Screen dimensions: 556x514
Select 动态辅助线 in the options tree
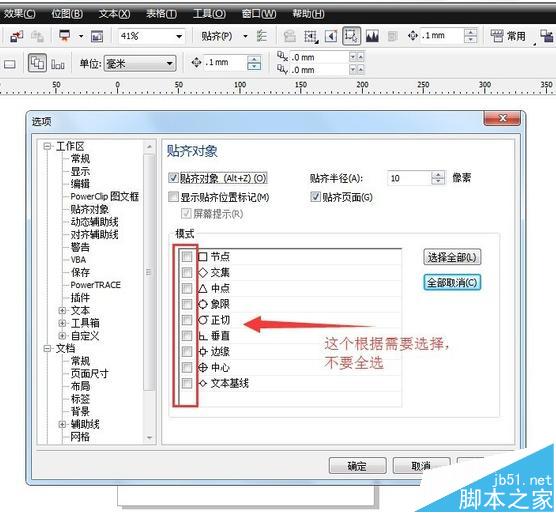(94, 222)
